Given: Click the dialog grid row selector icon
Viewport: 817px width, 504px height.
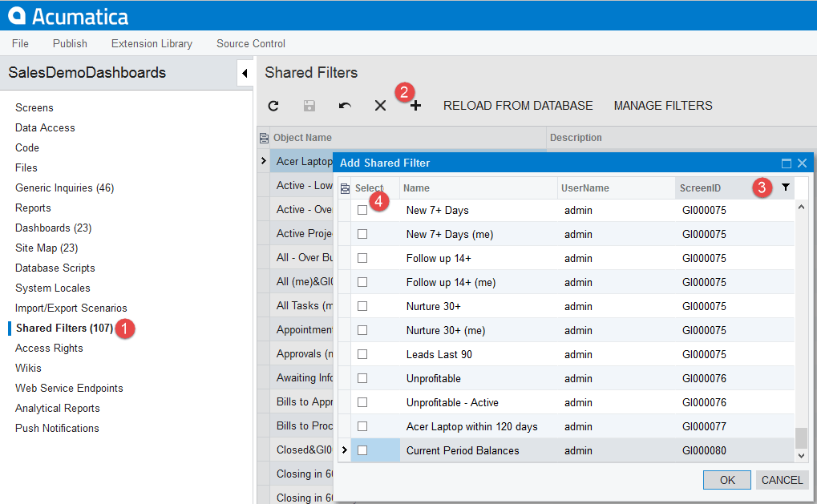Looking at the screenshot, I should pos(345,188).
